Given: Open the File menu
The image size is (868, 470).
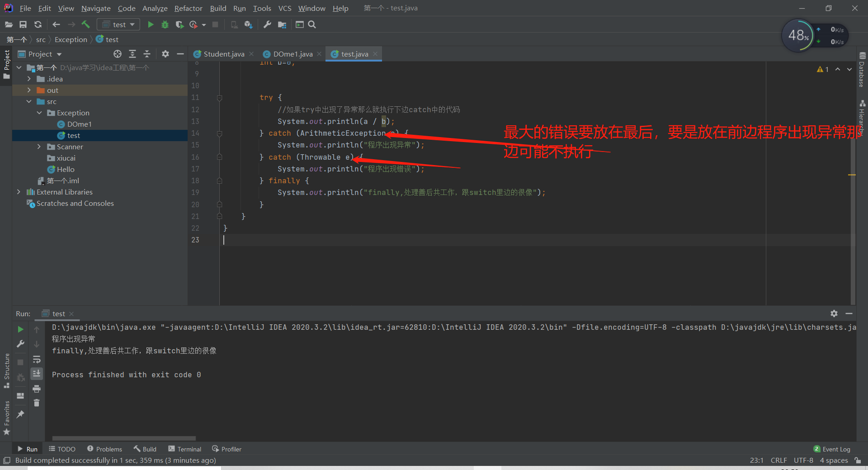Looking at the screenshot, I should click(25, 8).
